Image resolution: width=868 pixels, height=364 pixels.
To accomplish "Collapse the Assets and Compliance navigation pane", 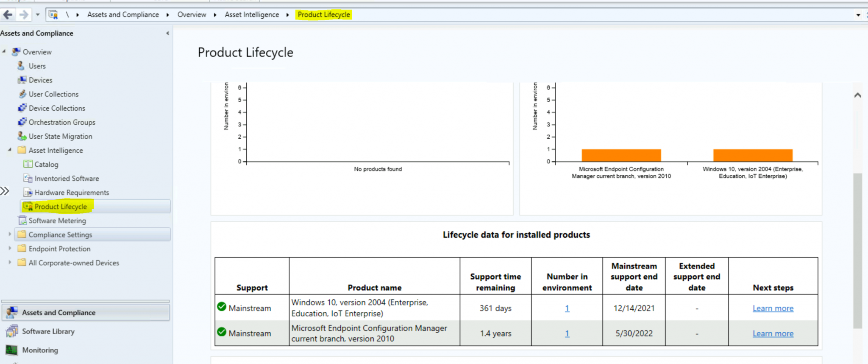I will pos(167,33).
